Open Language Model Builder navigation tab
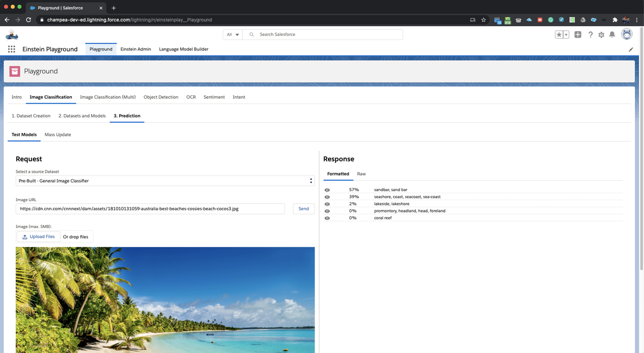The height and width of the screenshot is (353, 644). click(184, 49)
